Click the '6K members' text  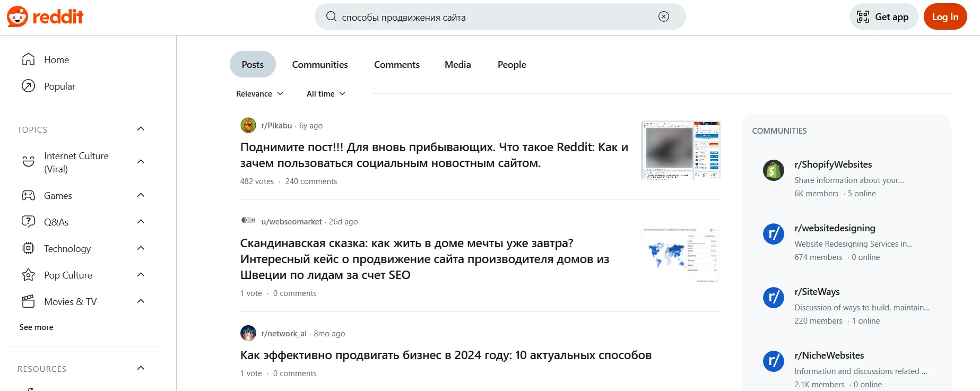click(817, 194)
